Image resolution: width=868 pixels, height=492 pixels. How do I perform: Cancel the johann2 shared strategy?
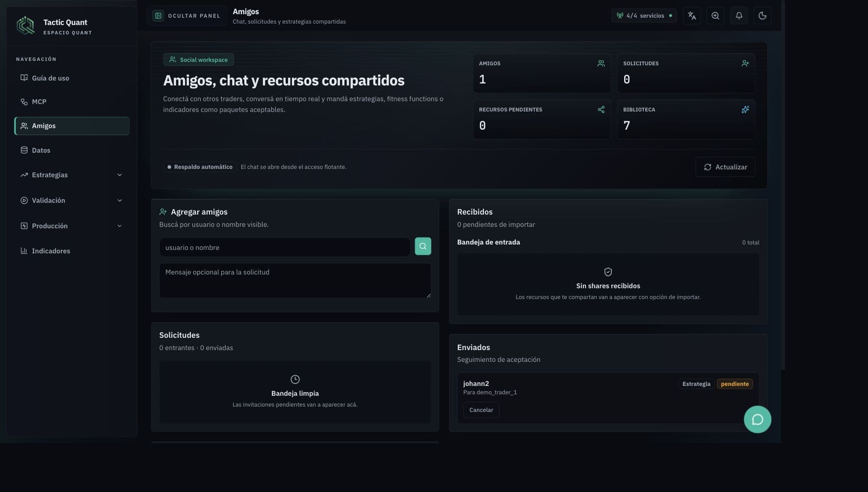tap(481, 410)
